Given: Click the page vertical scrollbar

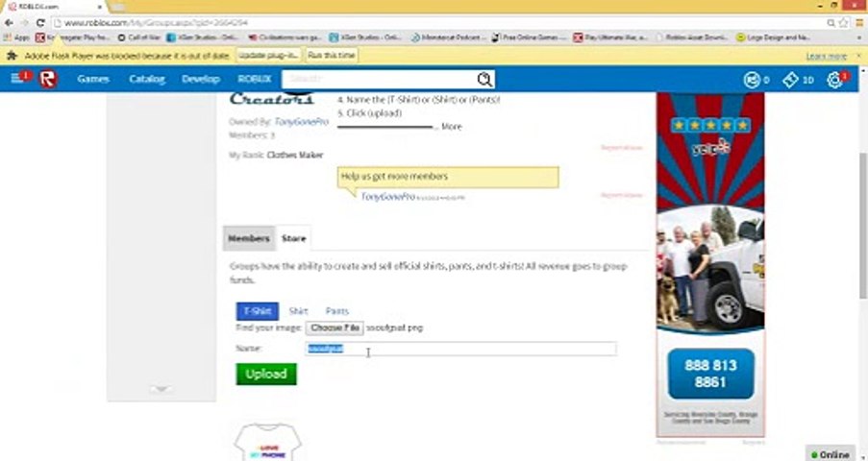Looking at the screenshot, I should click(x=863, y=227).
